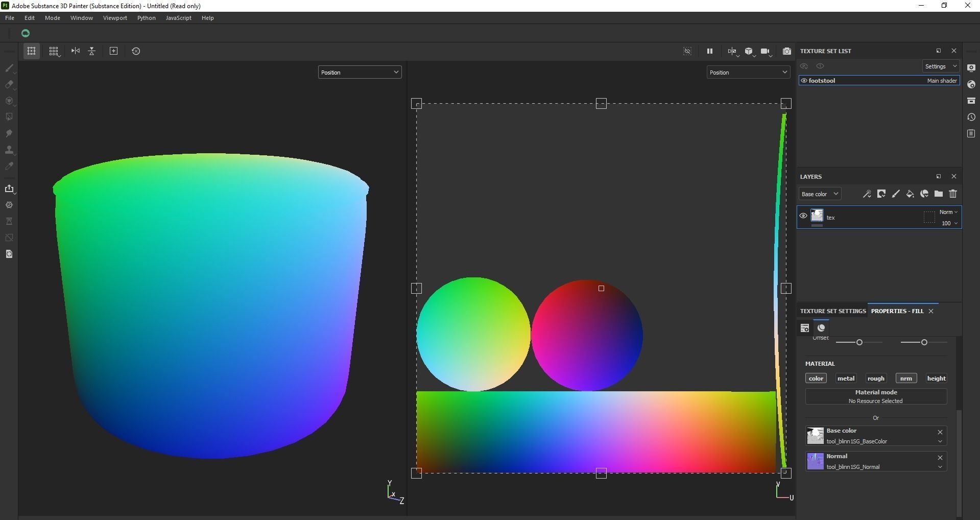This screenshot has width=980, height=520.
Task: Hide the tex layer with eye icon
Action: (x=803, y=216)
